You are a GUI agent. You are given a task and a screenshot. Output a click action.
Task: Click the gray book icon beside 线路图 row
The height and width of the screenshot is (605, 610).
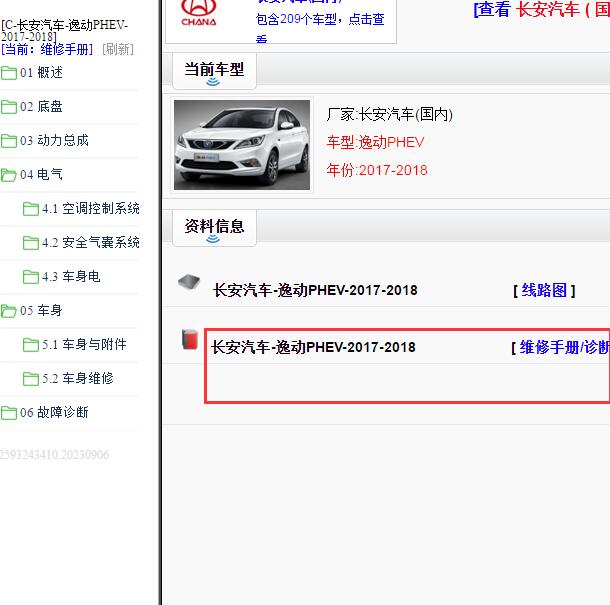pos(189,282)
